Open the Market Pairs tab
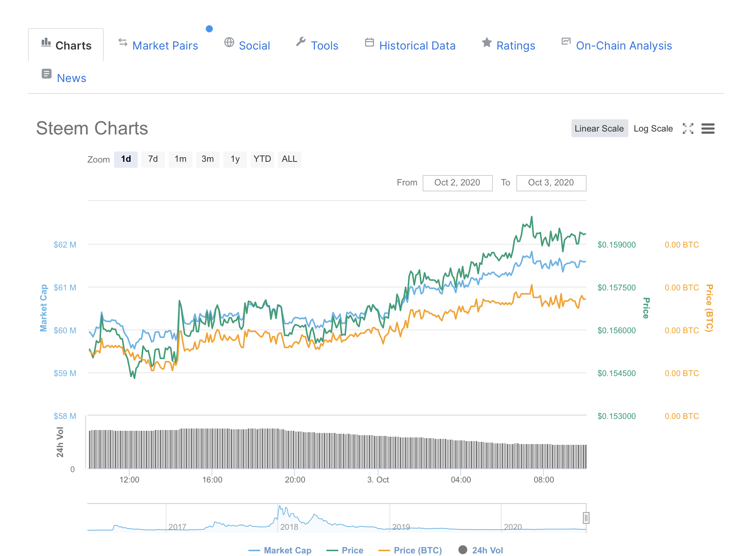The height and width of the screenshot is (556, 756). pyautogui.click(x=165, y=45)
